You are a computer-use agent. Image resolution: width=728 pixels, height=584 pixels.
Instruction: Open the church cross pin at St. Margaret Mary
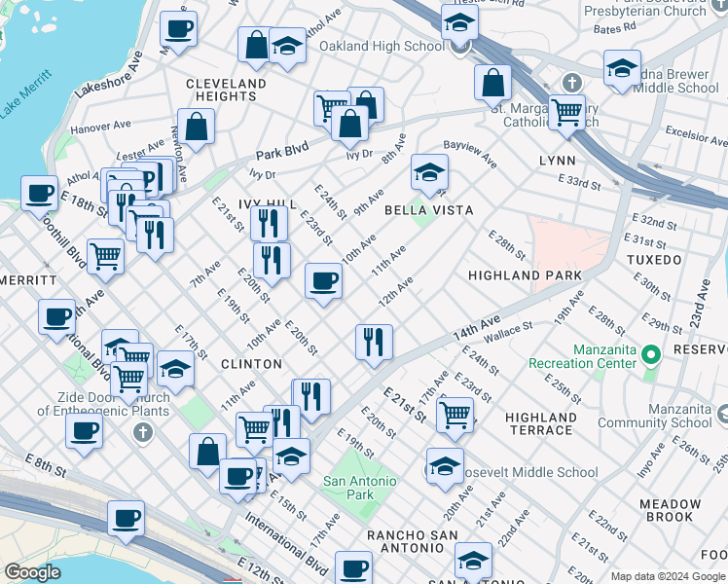(572, 84)
